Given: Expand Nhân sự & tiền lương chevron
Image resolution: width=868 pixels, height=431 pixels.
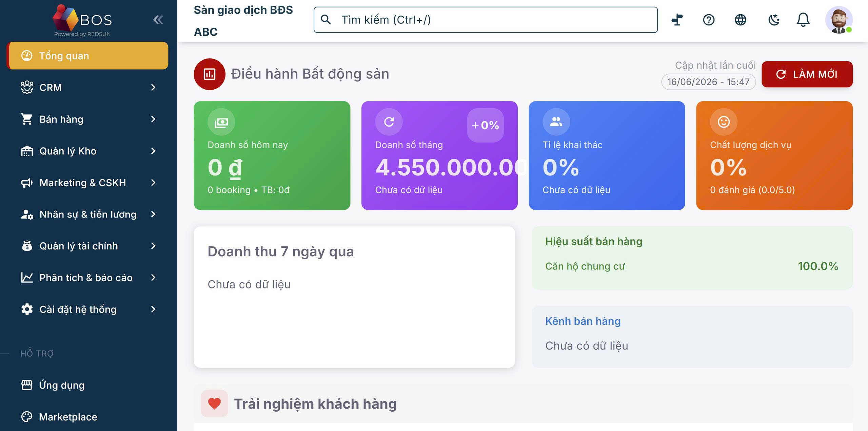Looking at the screenshot, I should click(153, 214).
